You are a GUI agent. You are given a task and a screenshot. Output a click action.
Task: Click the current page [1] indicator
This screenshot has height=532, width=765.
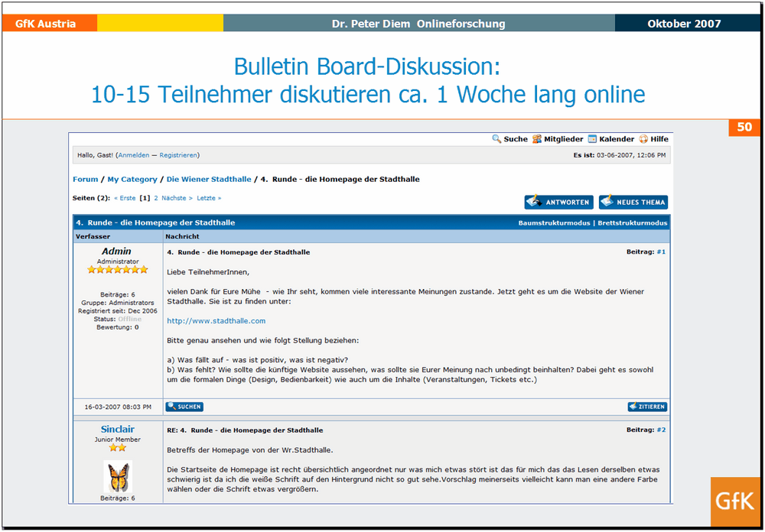point(145,198)
